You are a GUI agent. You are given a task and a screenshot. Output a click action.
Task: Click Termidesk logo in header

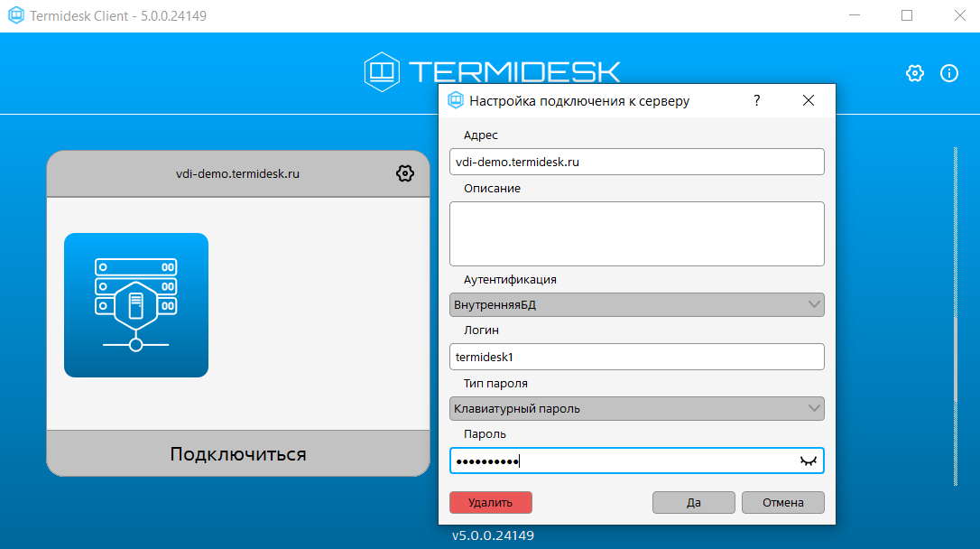point(493,72)
